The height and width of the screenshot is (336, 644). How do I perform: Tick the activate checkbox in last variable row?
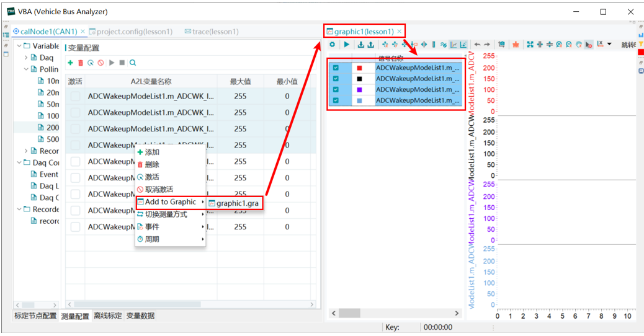(x=75, y=227)
